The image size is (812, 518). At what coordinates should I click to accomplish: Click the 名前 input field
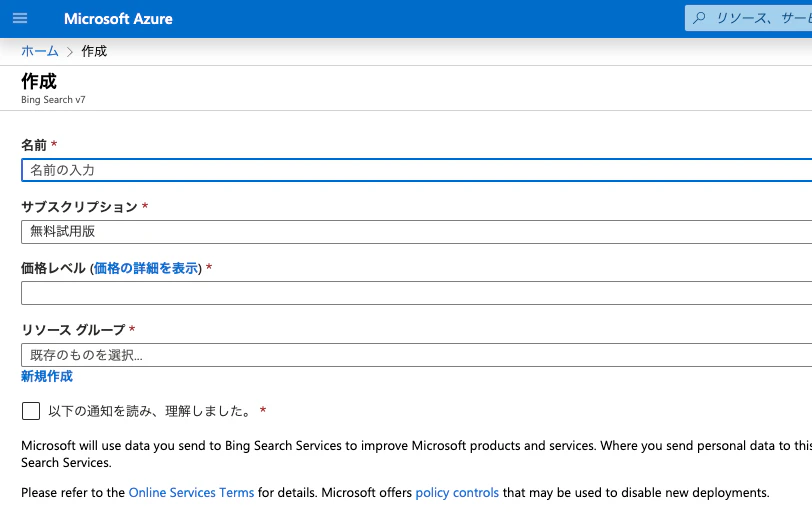(x=416, y=170)
